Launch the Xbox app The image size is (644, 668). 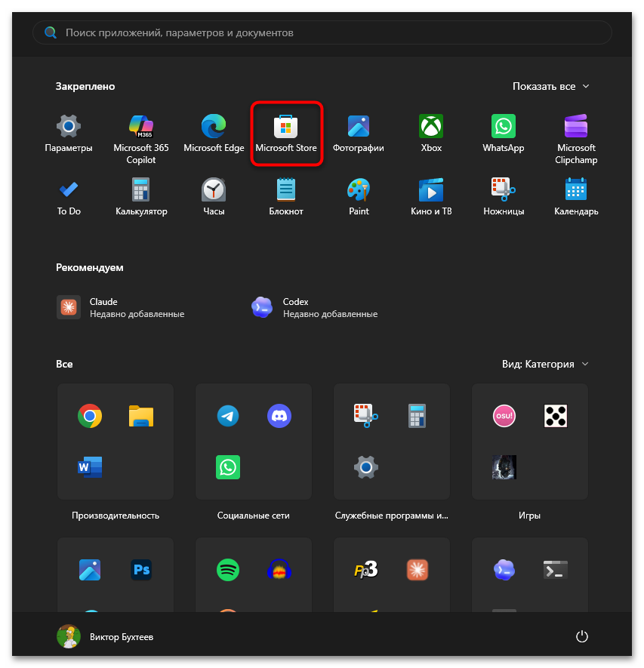click(431, 134)
